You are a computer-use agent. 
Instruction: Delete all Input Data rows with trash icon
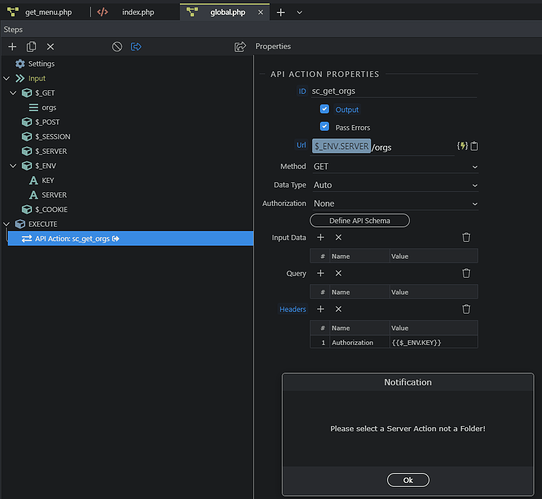466,237
